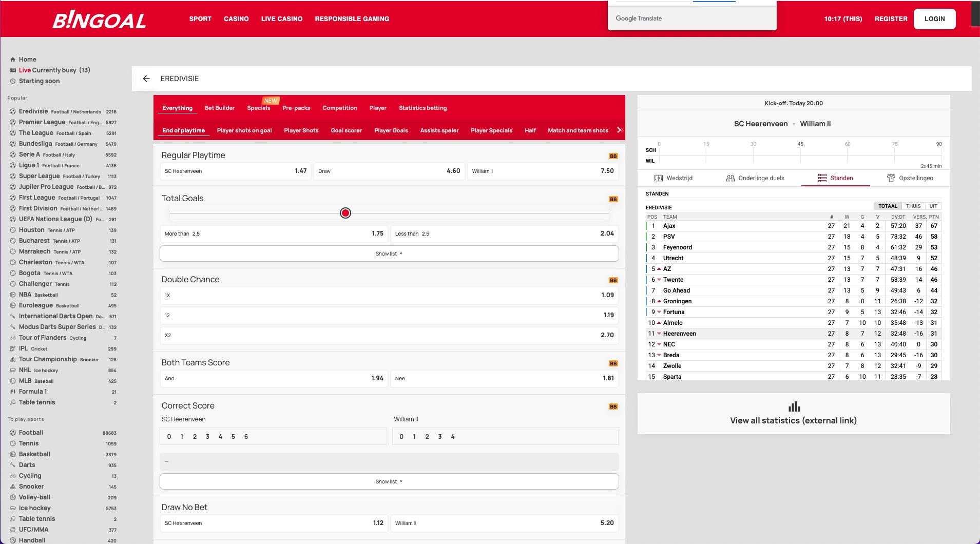
Task: Click the Onderlinge duels icon
Action: click(x=730, y=178)
